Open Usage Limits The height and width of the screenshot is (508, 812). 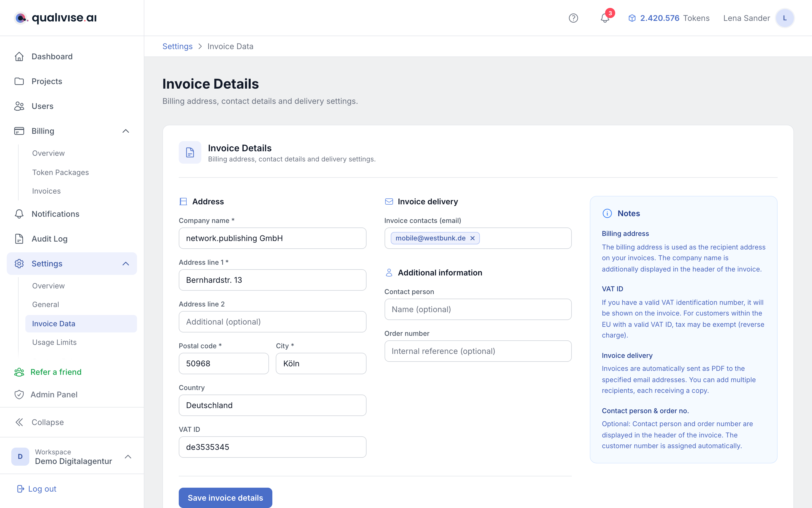pos(54,342)
